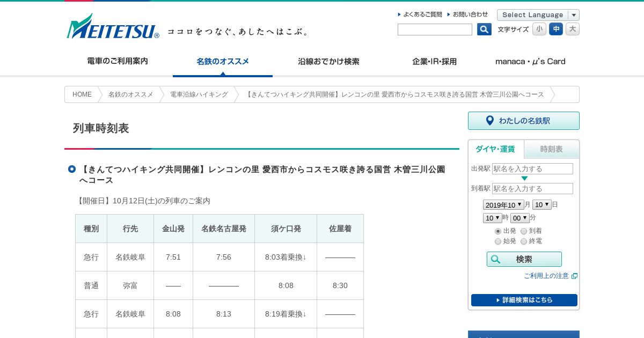Click the Meitetsu logo
The width and height of the screenshot is (644, 338).
pyautogui.click(x=113, y=27)
